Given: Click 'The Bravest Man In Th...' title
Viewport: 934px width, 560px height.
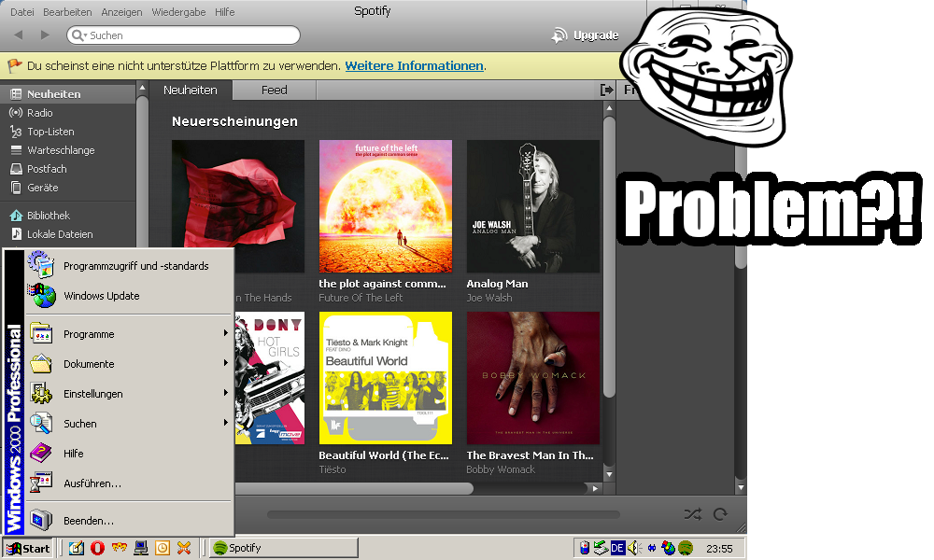Looking at the screenshot, I should [531, 455].
